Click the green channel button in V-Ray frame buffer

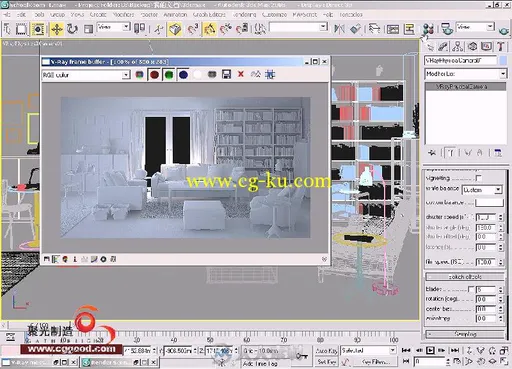pos(169,75)
